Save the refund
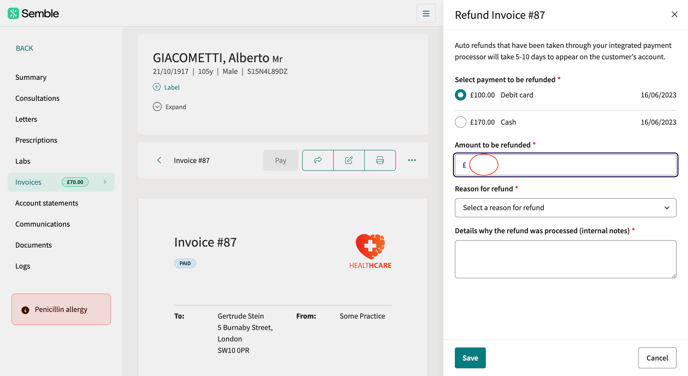Image resolution: width=688 pixels, height=376 pixels. (470, 358)
